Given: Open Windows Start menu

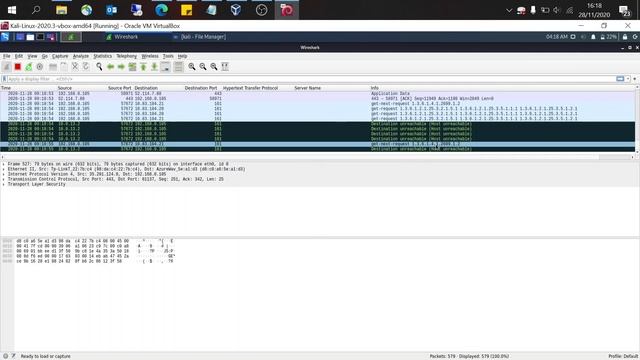Looking at the screenshot, I should 12,10.
